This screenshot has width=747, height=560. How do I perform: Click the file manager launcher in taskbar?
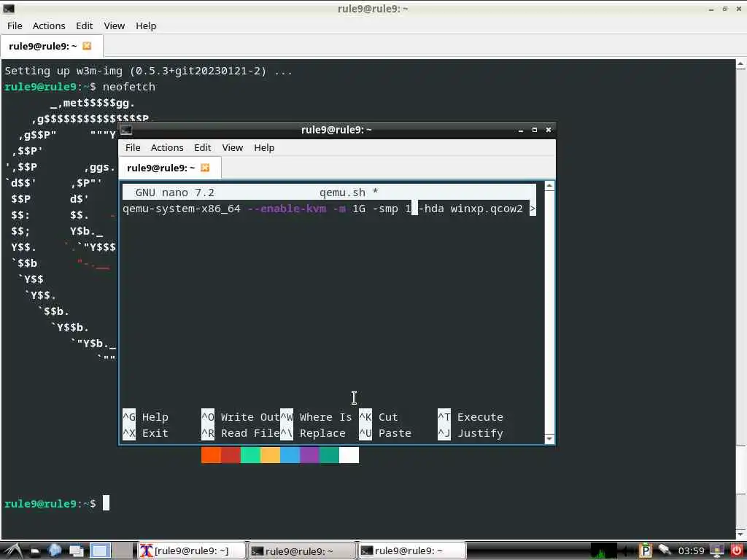coord(35,551)
